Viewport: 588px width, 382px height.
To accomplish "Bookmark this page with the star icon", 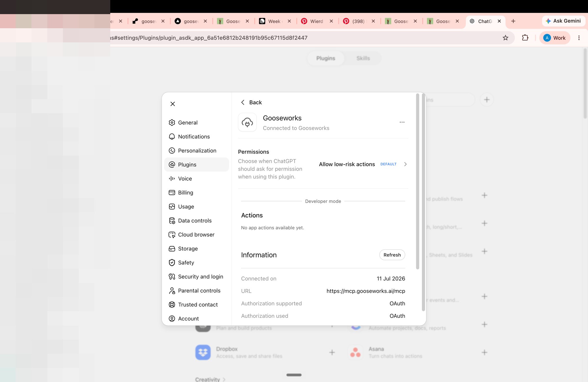I will (505, 38).
